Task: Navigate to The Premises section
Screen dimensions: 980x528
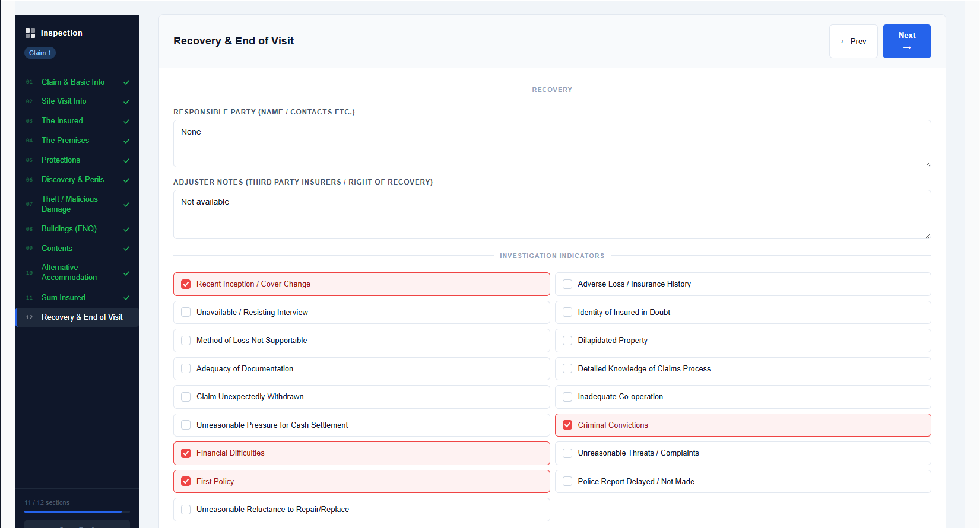Action: pos(77,141)
